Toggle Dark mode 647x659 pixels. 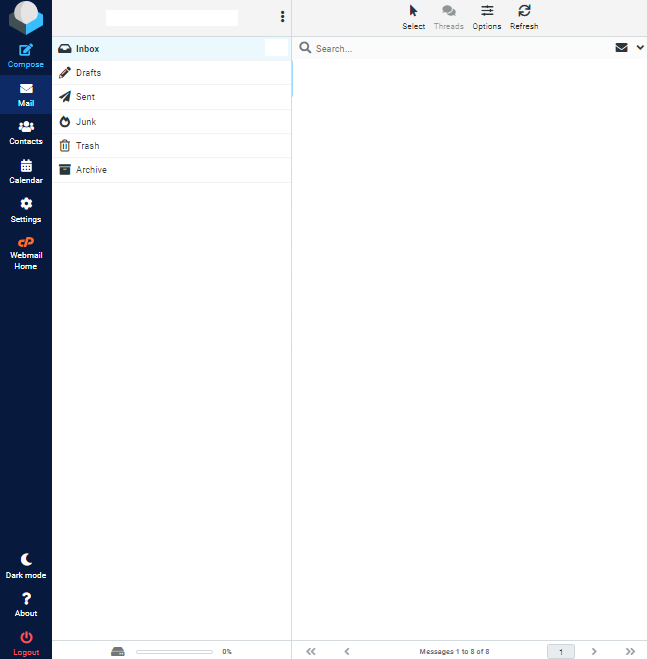[x=26, y=560]
